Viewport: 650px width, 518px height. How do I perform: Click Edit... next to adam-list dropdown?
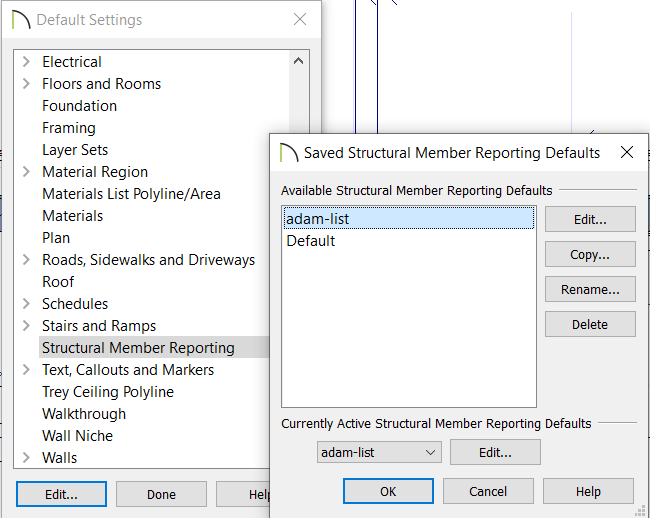coord(495,452)
